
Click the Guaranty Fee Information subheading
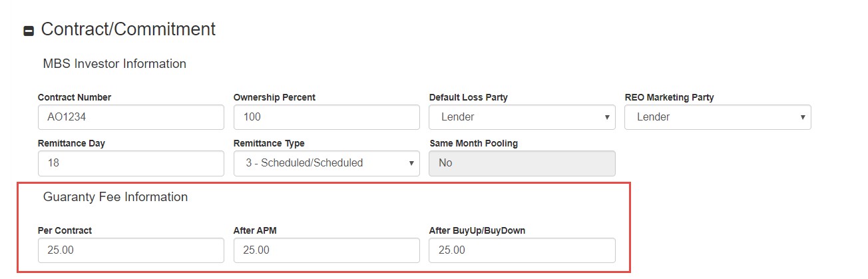tap(115, 197)
